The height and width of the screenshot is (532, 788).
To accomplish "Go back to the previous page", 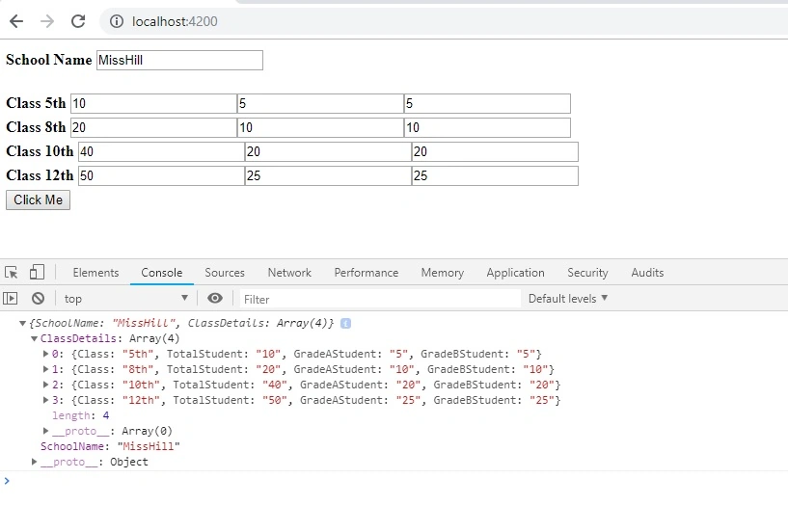I will [x=16, y=21].
